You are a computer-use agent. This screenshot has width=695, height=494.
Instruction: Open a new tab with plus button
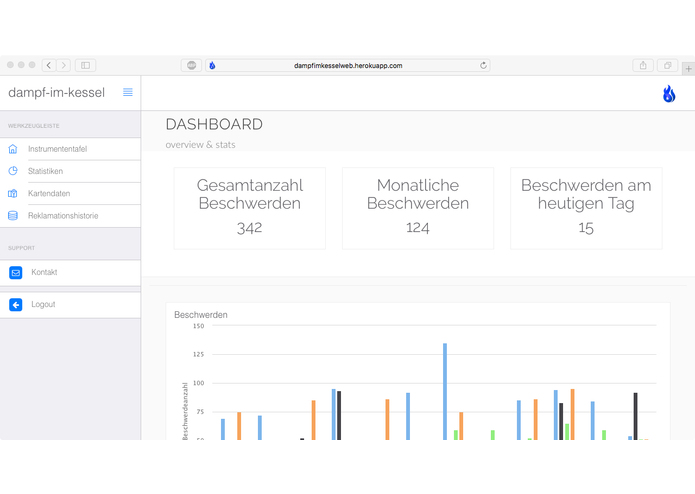[x=688, y=69]
